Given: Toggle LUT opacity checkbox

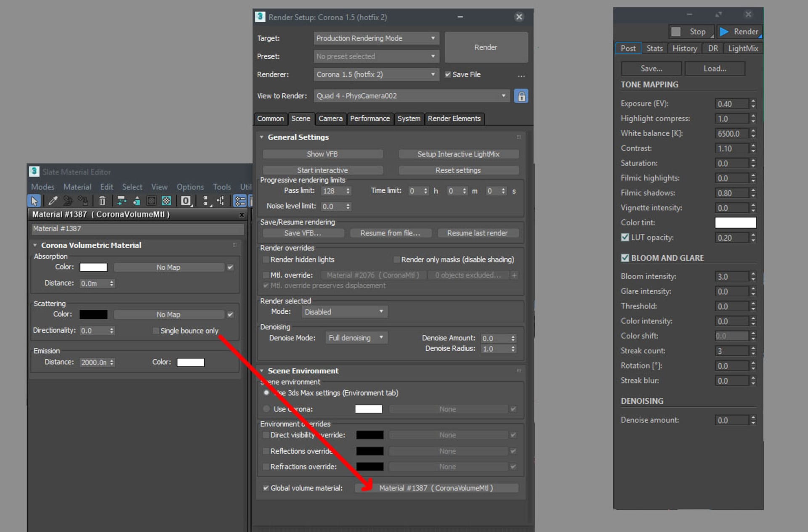Looking at the screenshot, I should click(625, 237).
